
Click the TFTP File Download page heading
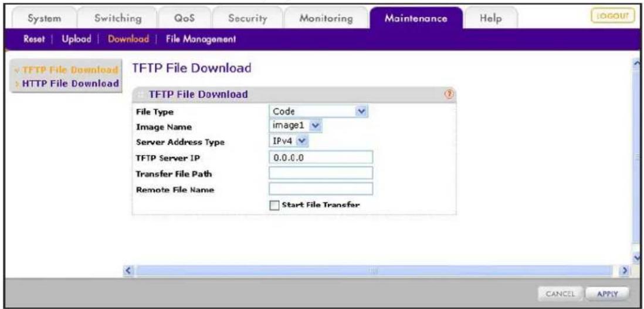[x=191, y=69]
